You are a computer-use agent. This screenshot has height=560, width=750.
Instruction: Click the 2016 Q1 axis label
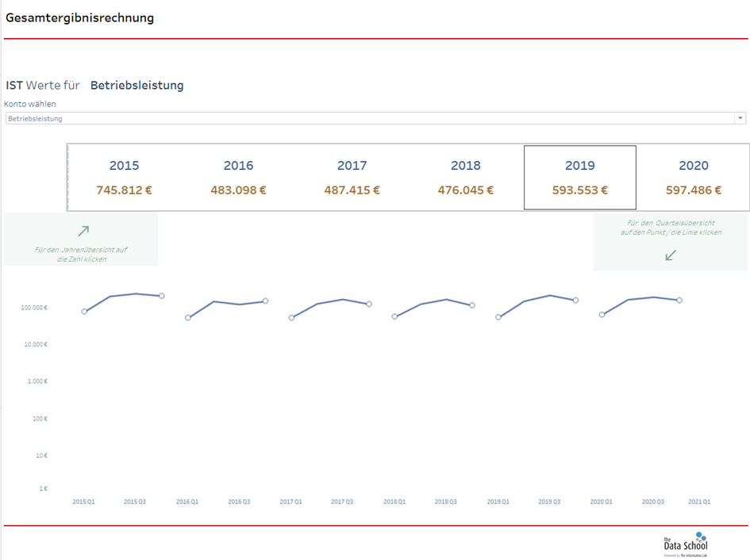[187, 501]
